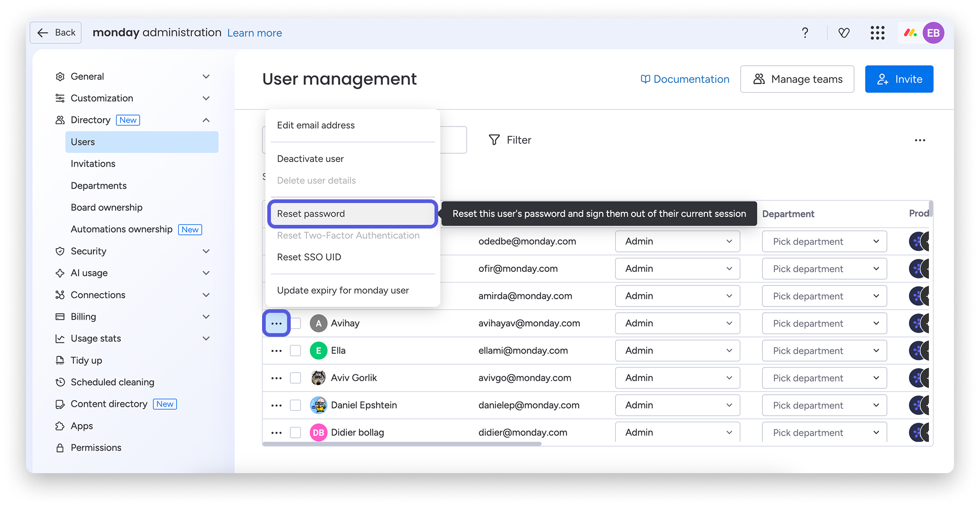Open the three-dot menu for Aviv Gorlik

tap(276, 378)
